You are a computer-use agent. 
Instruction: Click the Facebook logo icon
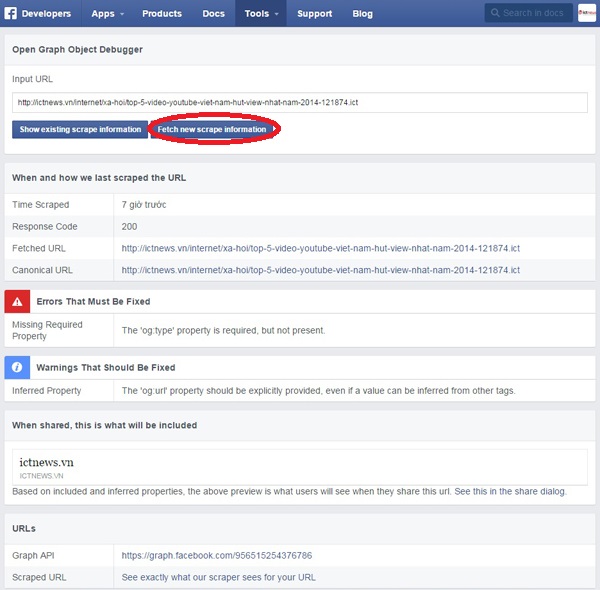(x=10, y=13)
